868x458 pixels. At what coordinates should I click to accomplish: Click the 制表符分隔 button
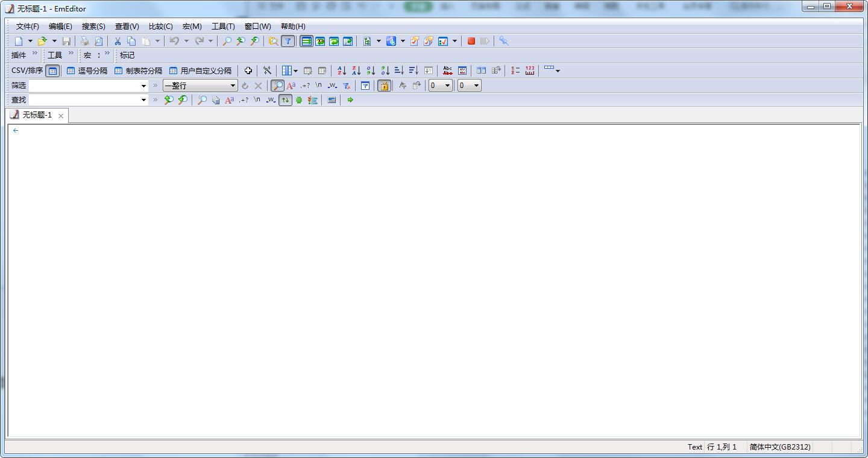(138, 71)
